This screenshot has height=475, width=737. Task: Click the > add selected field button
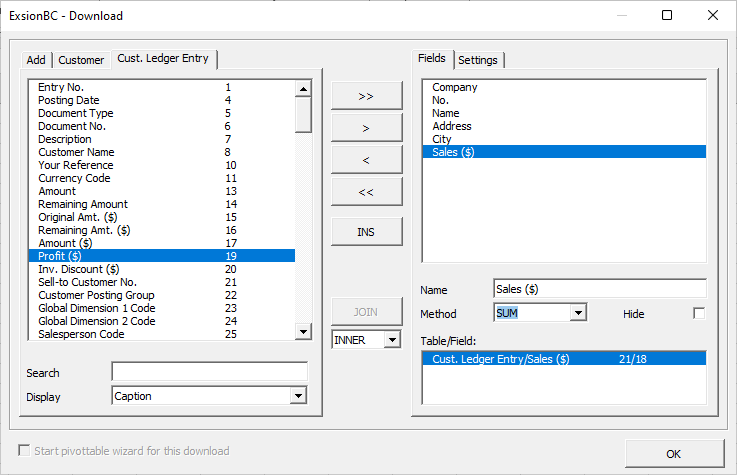coord(367,128)
